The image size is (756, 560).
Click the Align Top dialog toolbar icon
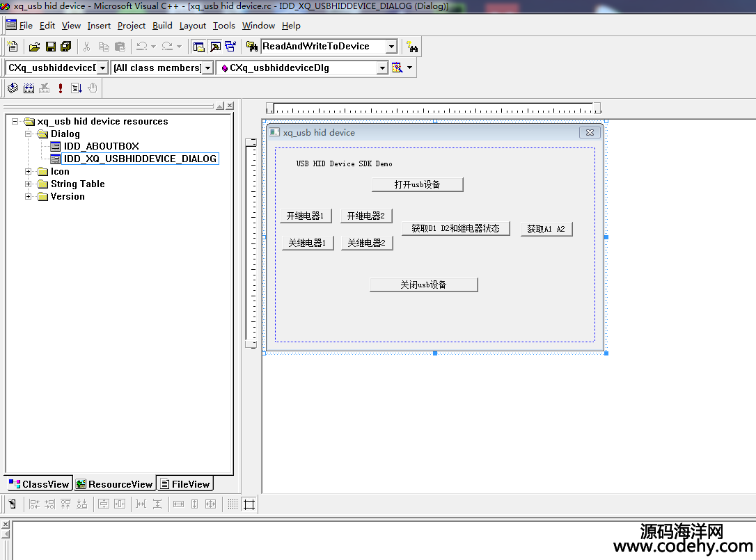pyautogui.click(x=65, y=504)
